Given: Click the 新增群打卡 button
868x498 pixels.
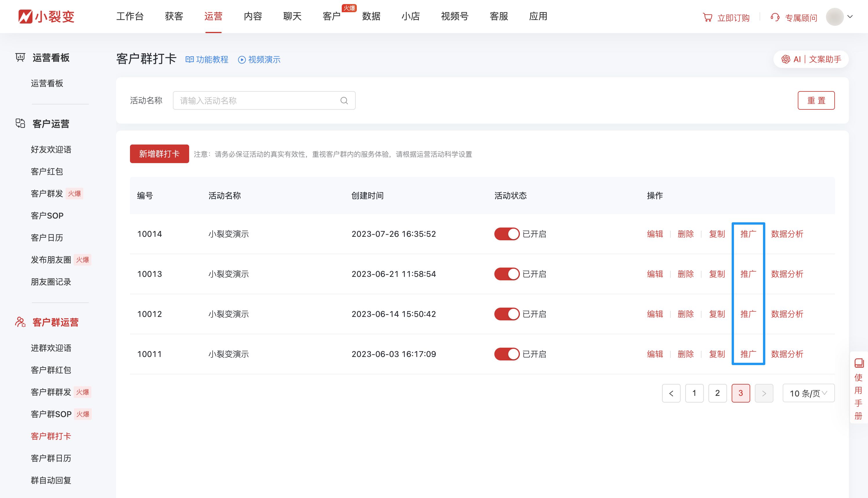Looking at the screenshot, I should [x=159, y=154].
